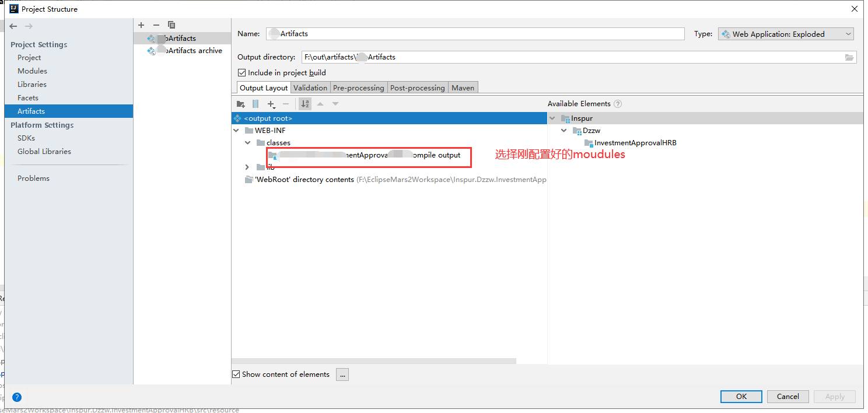The width and height of the screenshot is (868, 413).
Task: Select Global Libraries in Platform Settings
Action: click(x=44, y=151)
